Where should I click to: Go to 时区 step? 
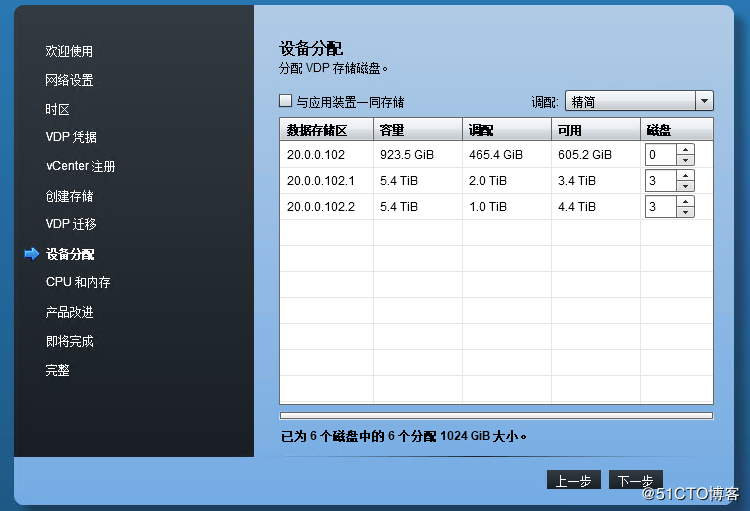[57, 109]
